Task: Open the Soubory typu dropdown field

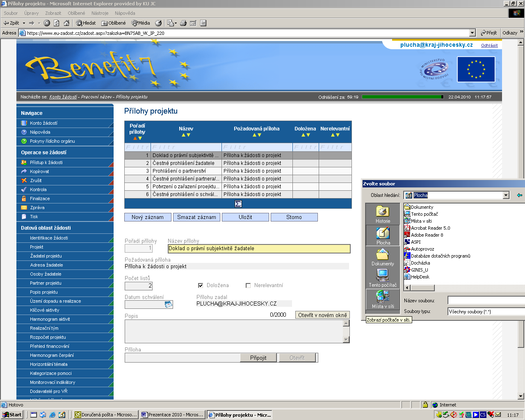Action: tap(486, 312)
